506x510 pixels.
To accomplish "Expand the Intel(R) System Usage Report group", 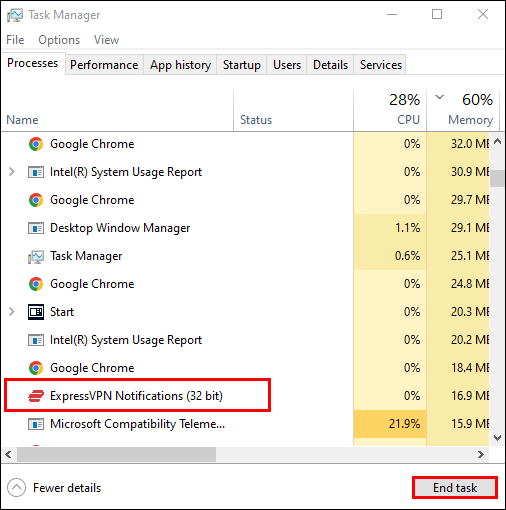I will click(12, 172).
